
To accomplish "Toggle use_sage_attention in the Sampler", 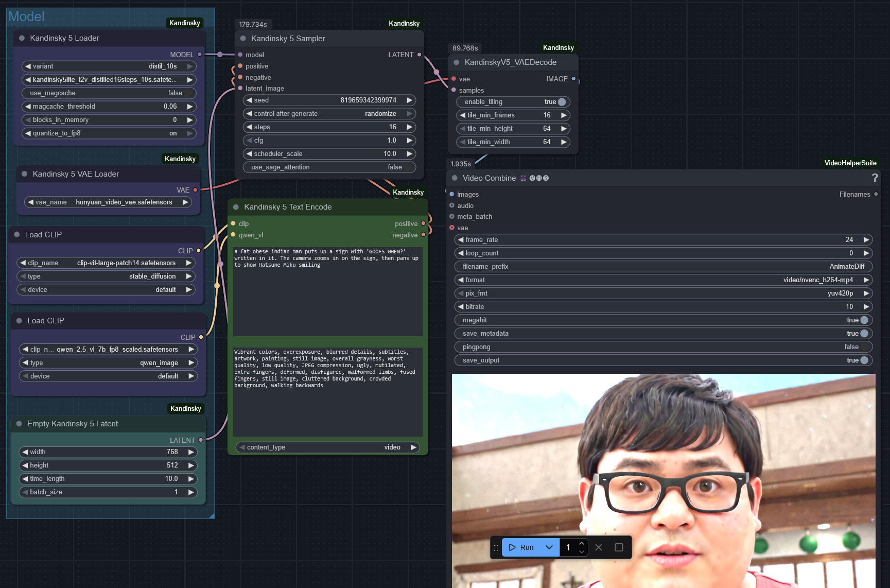I will click(x=329, y=167).
